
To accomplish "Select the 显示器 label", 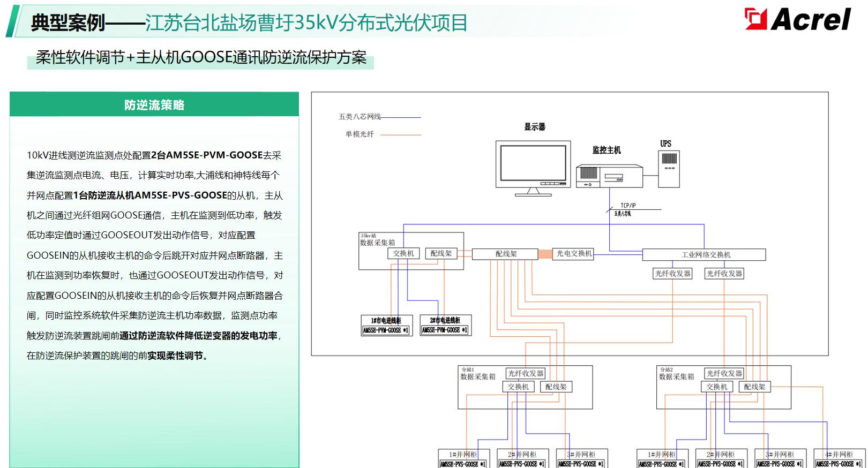I will coord(535,127).
